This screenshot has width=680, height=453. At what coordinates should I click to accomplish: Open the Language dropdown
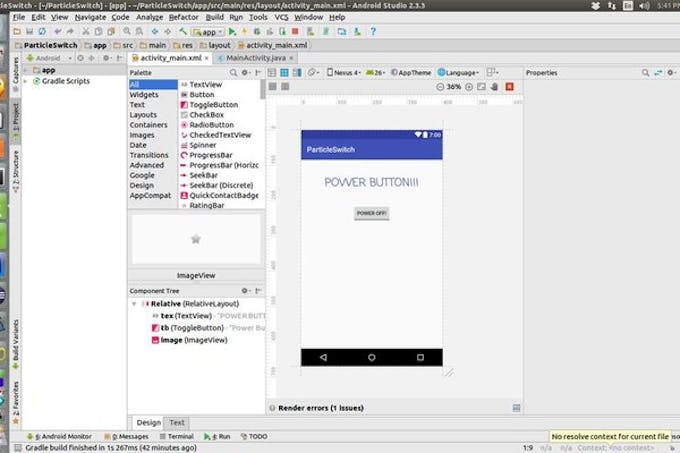pos(458,73)
